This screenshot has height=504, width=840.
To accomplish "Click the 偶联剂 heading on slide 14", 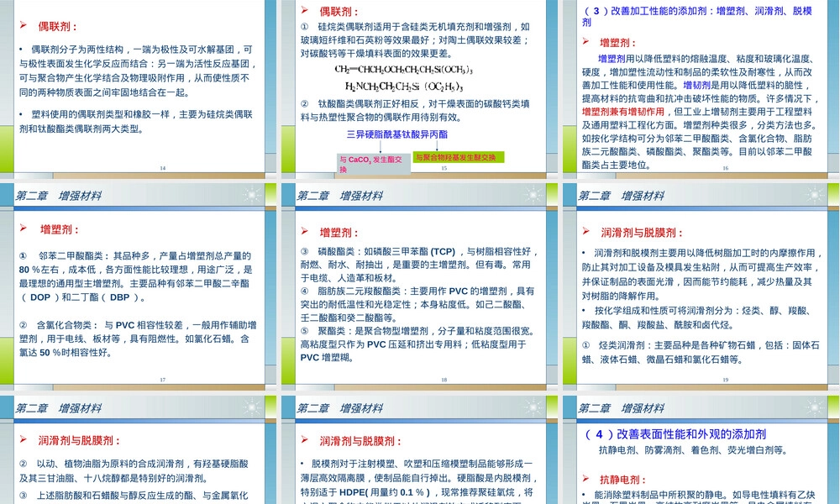I will 57,26.
